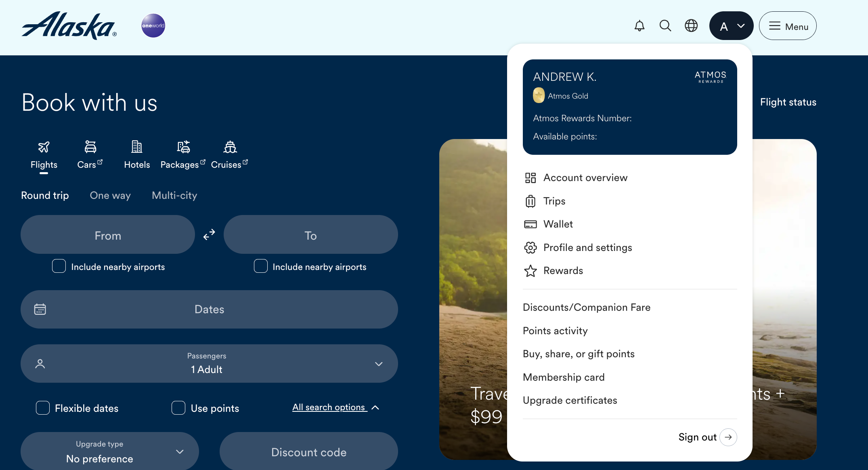Open Profile and settings entry
Image resolution: width=868 pixels, height=470 pixels.
pos(588,247)
